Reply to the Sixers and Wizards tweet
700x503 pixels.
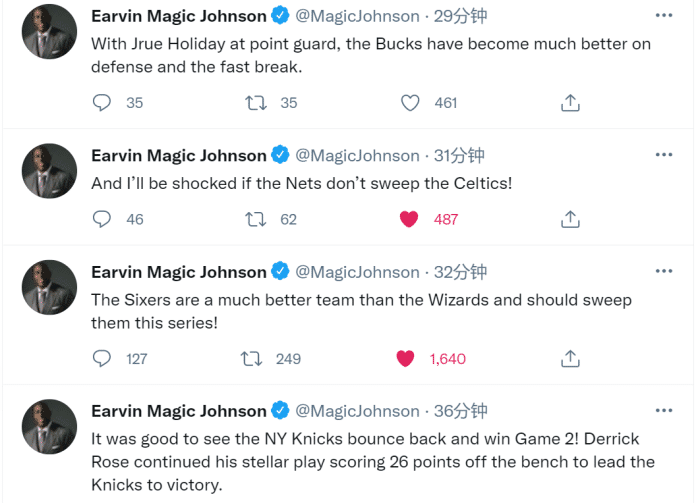pos(102,358)
